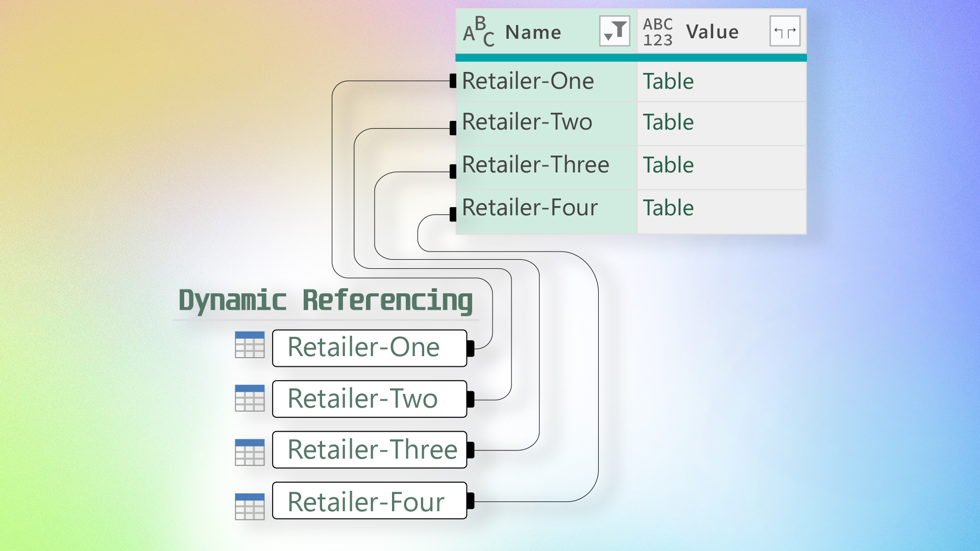This screenshot has width=980, height=551.
Task: Open the Table link in Retailer-Four row
Action: (x=668, y=208)
